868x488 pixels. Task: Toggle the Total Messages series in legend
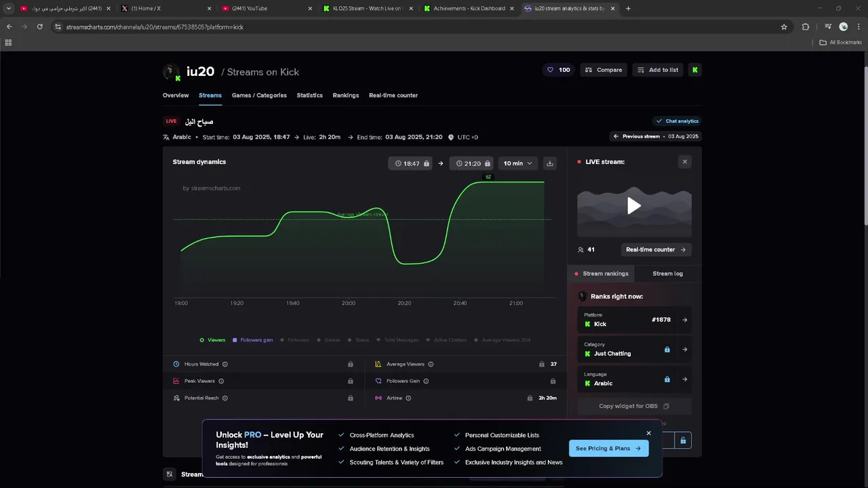[x=397, y=340]
